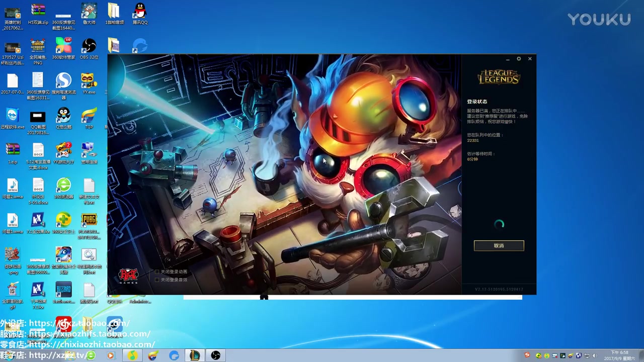This screenshot has height=362, width=644.
Task: Click the Riot Games logo
Action: coord(128,276)
